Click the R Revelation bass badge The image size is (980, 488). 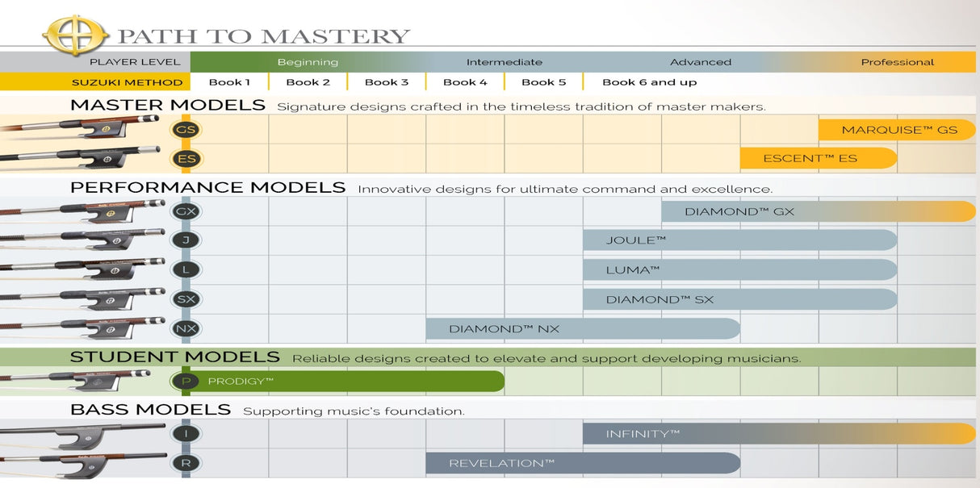click(x=186, y=463)
